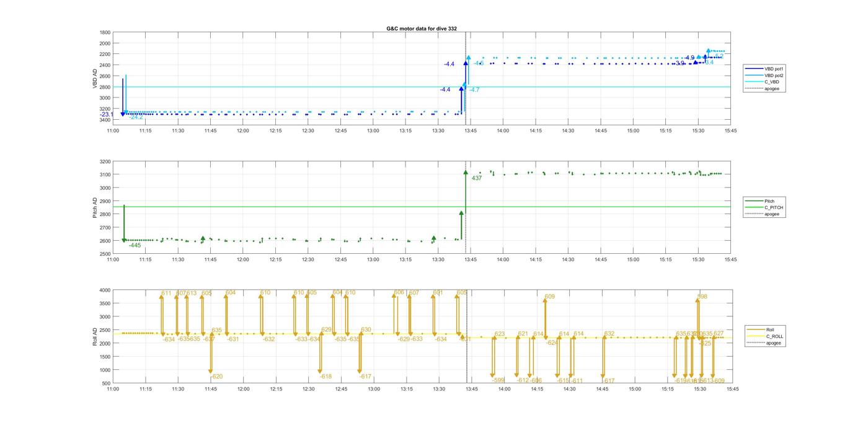Viewport: 868px width, 430px height.
Task: Click the '1800' tick on VBD axis
Action: [105, 32]
